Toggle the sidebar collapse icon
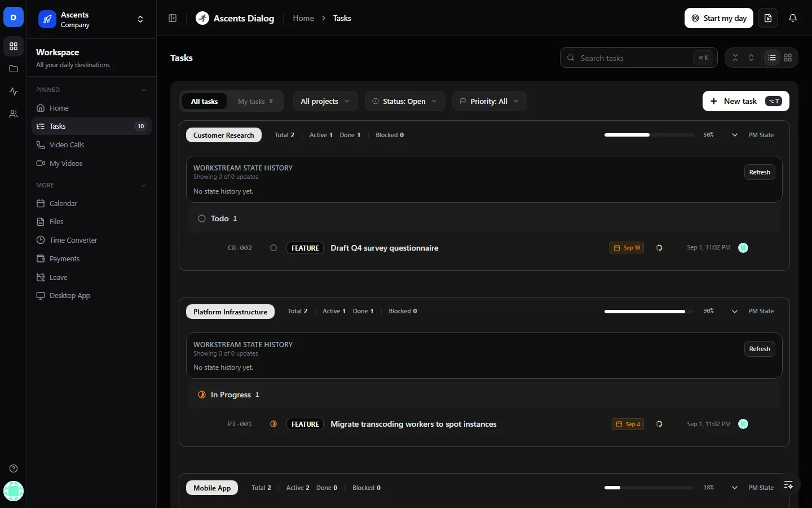Image resolution: width=812 pixels, height=508 pixels. coord(173,18)
